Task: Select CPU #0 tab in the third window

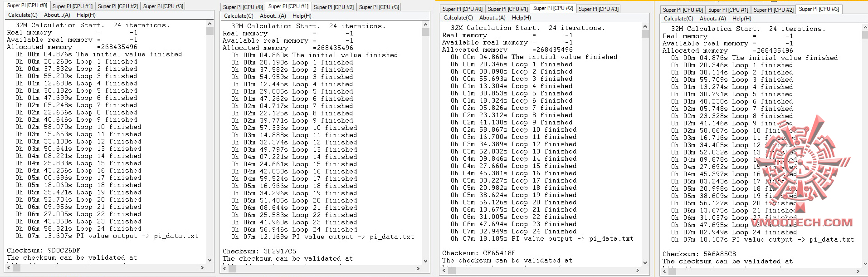Action: coord(463,9)
